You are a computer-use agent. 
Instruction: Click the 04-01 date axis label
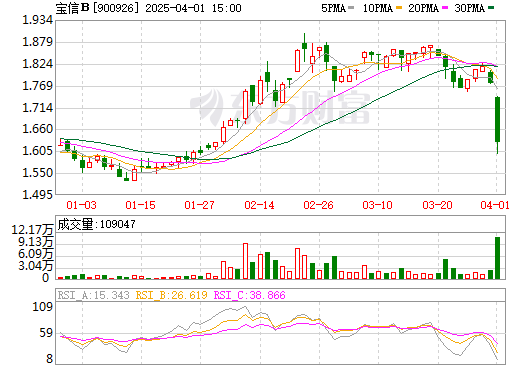pos(495,205)
